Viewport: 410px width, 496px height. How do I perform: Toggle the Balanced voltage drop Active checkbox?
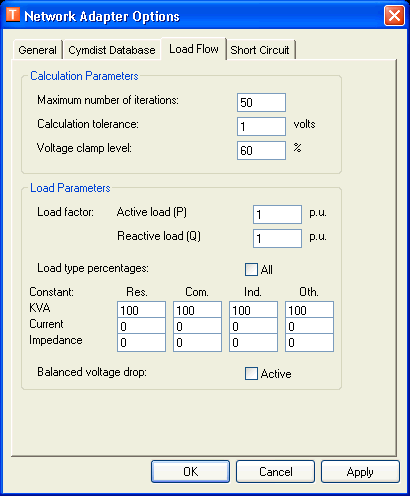coord(251,373)
